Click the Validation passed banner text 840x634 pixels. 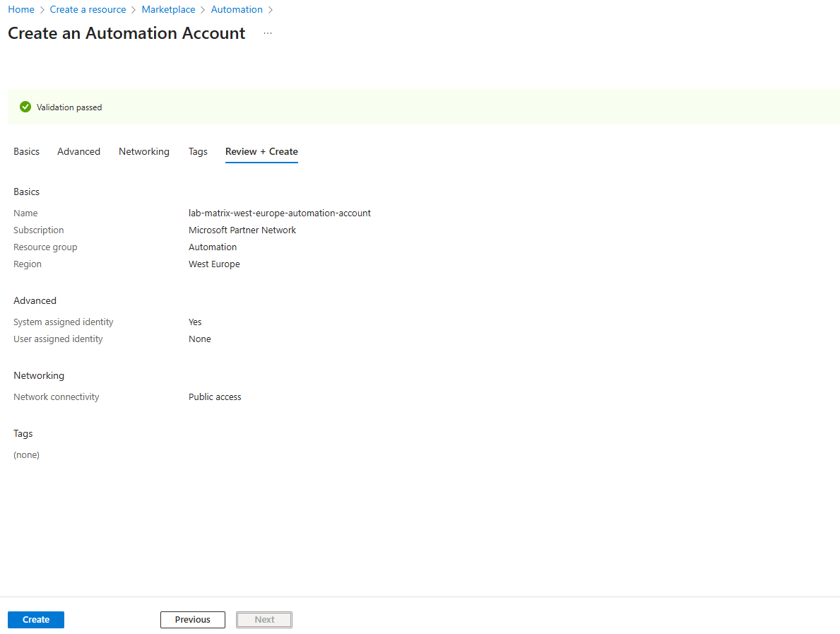[x=69, y=107]
